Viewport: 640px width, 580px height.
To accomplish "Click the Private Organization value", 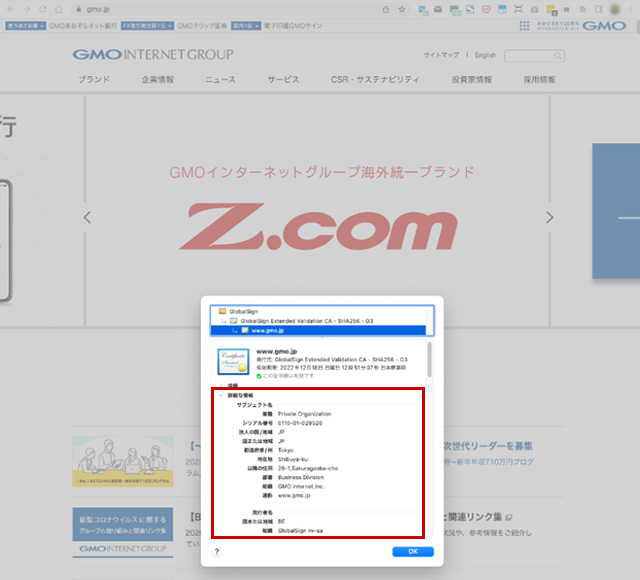I will pyautogui.click(x=304, y=414).
